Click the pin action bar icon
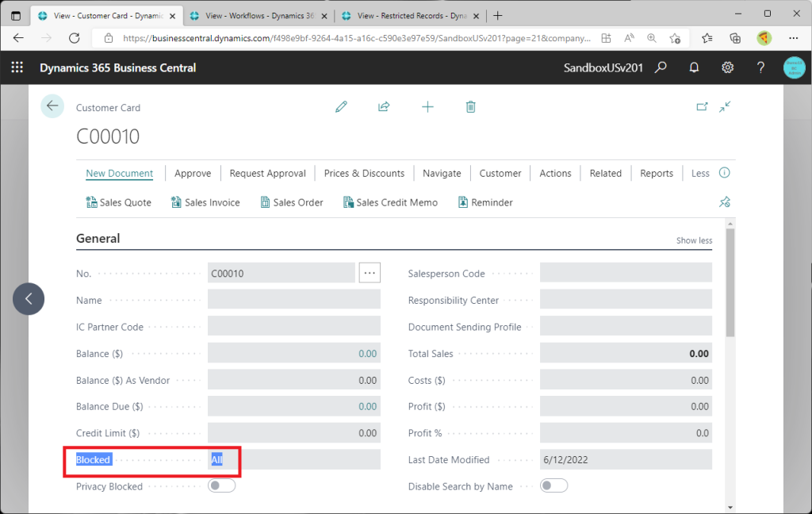Image resolution: width=812 pixels, height=514 pixels. pyautogui.click(x=725, y=202)
